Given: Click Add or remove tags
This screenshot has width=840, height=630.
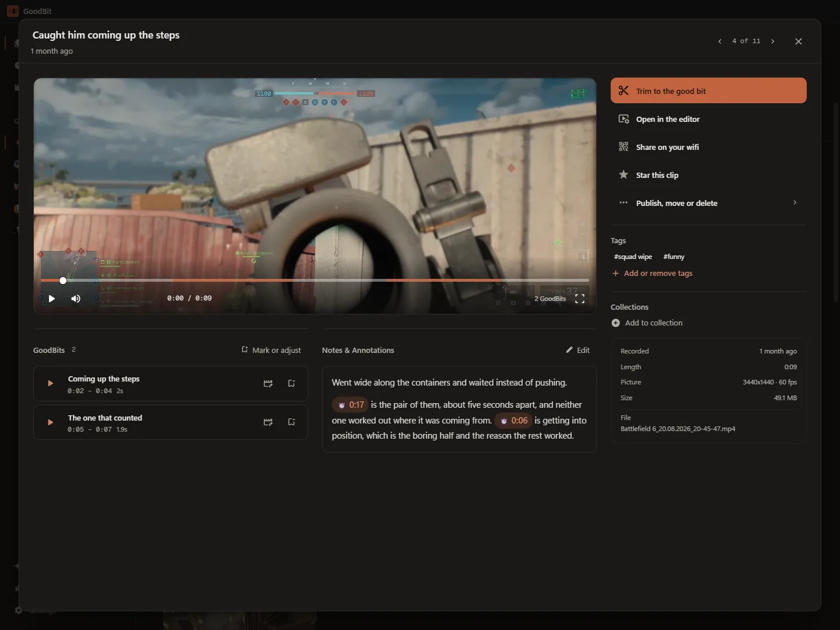Looking at the screenshot, I should [653, 273].
